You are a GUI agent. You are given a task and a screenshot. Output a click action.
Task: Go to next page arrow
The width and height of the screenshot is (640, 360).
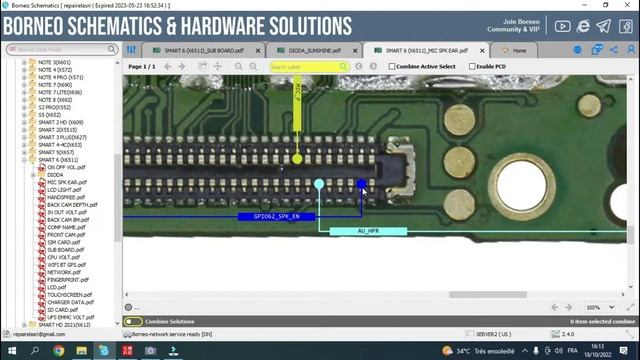[182, 66]
